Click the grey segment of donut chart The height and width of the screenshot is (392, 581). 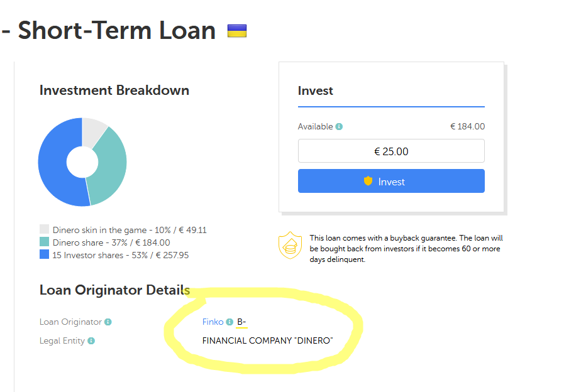point(92,131)
